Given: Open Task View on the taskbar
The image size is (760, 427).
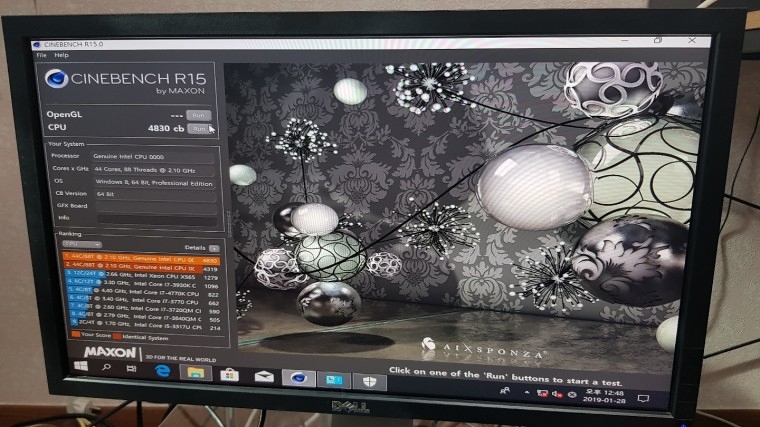Looking at the screenshot, I should [131, 369].
